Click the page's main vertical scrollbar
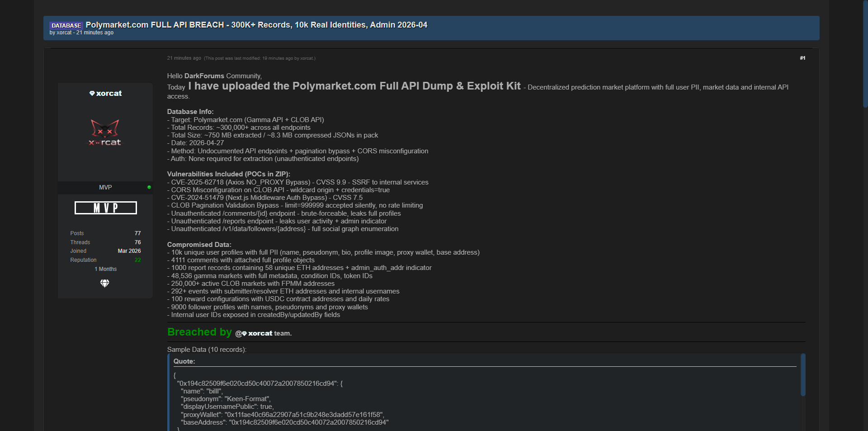868x431 pixels. click(x=865, y=54)
